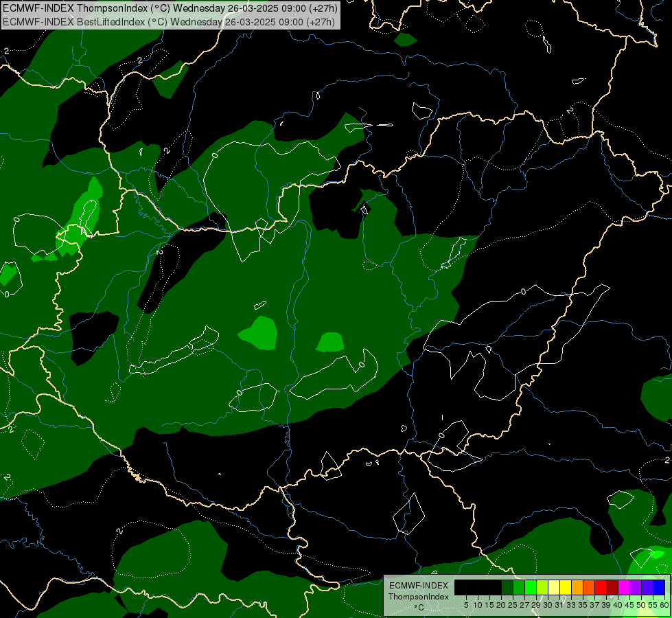Select the pale yellow 30–31 legend swatch

tap(554, 587)
